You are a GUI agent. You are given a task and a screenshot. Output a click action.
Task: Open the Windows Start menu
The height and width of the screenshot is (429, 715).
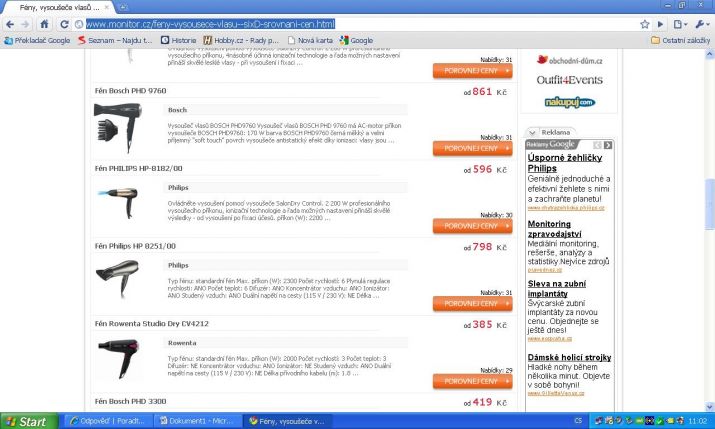click(29, 421)
